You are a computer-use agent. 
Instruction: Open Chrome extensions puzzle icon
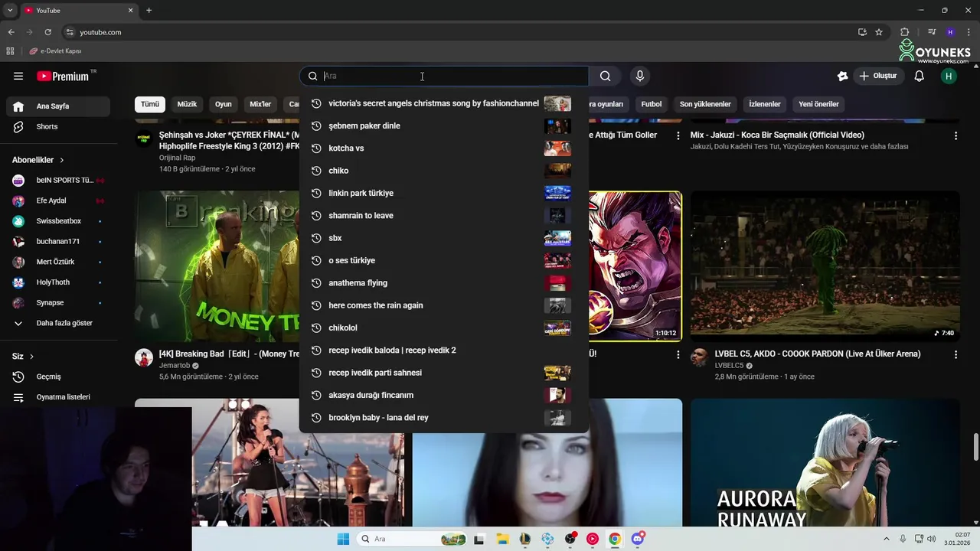pos(904,32)
